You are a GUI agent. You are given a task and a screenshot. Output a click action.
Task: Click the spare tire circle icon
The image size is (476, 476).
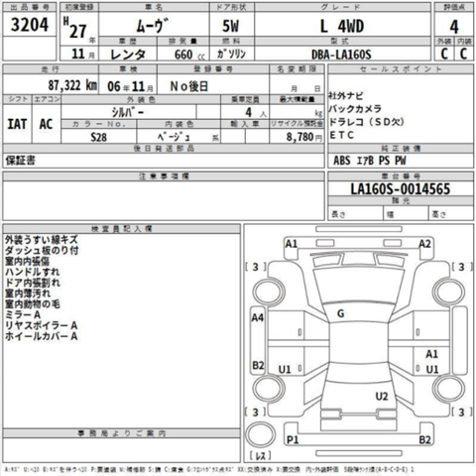click(261, 435)
